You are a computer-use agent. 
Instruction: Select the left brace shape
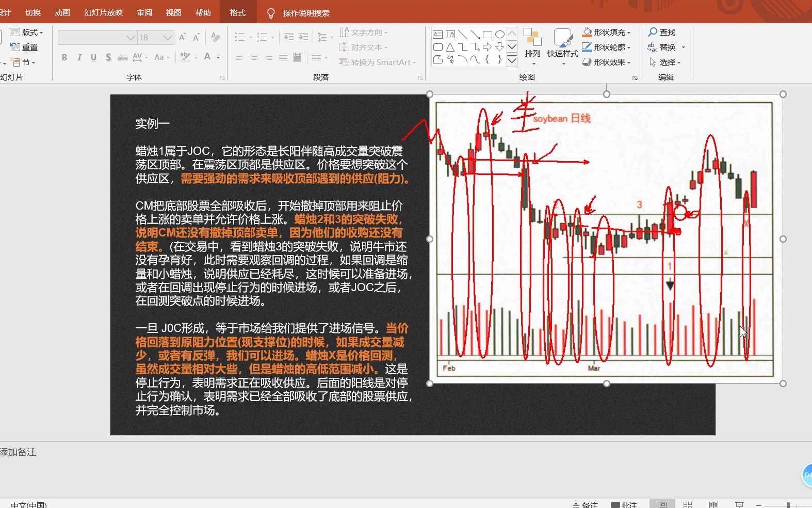click(x=488, y=59)
